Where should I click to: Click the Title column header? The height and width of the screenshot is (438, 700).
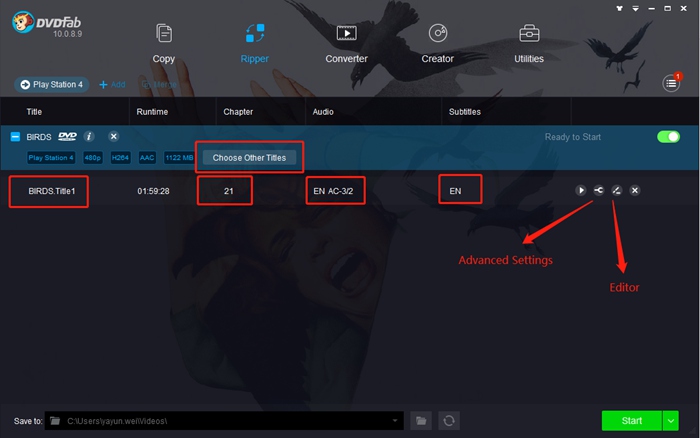[34, 112]
